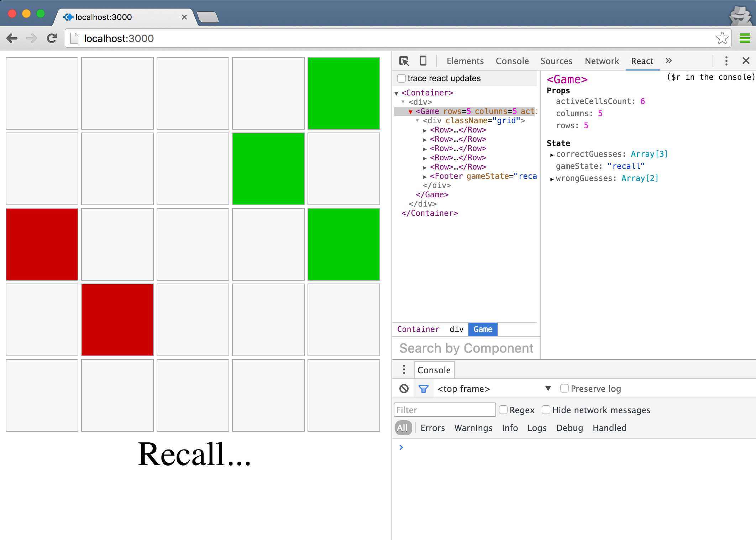This screenshot has height=540, width=756.
Task: Open DevTools three-dot customize menu
Action: [726, 61]
